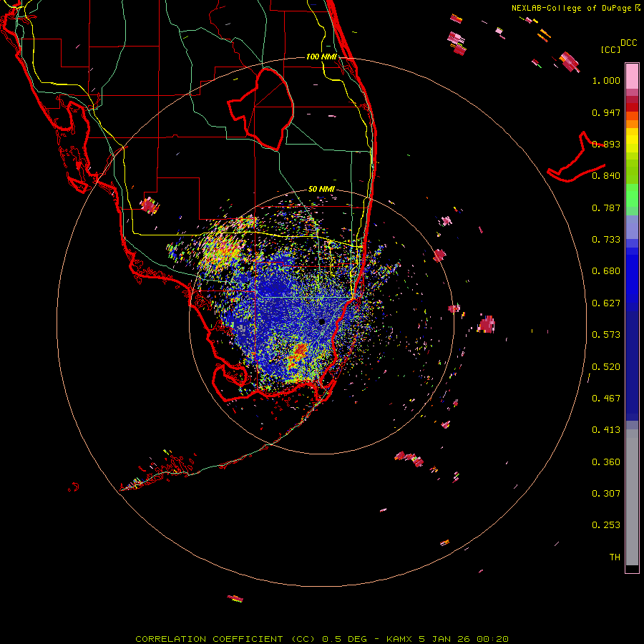Click the red outline of Lake Okeechobee
The height and width of the screenshot is (644, 644).
(260, 109)
